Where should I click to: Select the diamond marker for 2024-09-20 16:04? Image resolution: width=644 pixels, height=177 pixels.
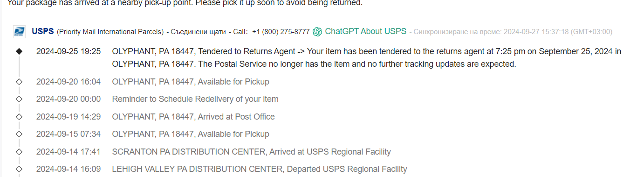[x=19, y=82]
